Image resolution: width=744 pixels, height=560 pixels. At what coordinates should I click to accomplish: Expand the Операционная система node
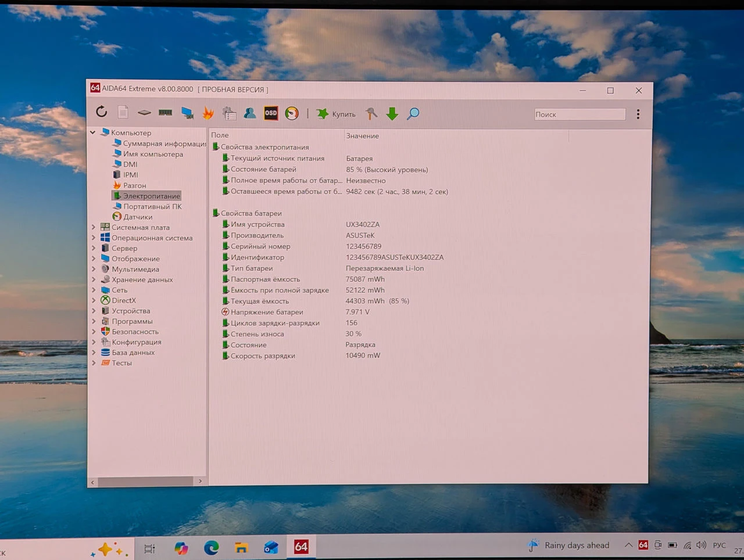[94, 238]
